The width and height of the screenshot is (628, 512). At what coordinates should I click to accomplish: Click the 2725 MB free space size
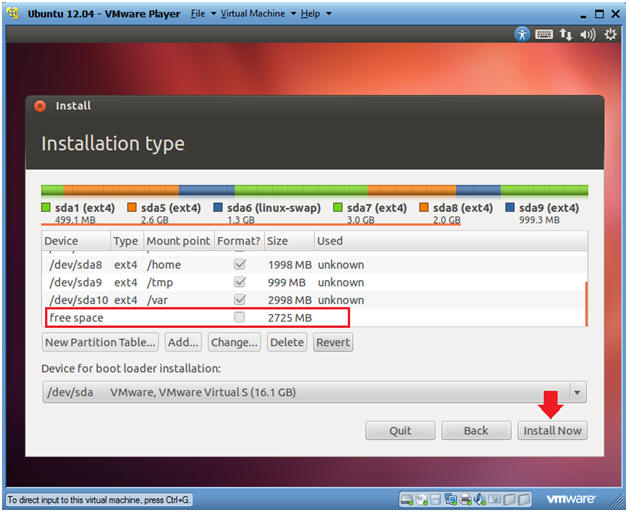290,318
